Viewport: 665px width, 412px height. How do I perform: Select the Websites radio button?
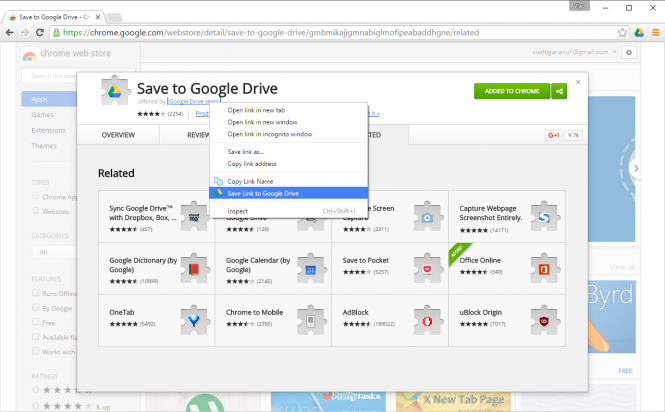pyautogui.click(x=36, y=210)
